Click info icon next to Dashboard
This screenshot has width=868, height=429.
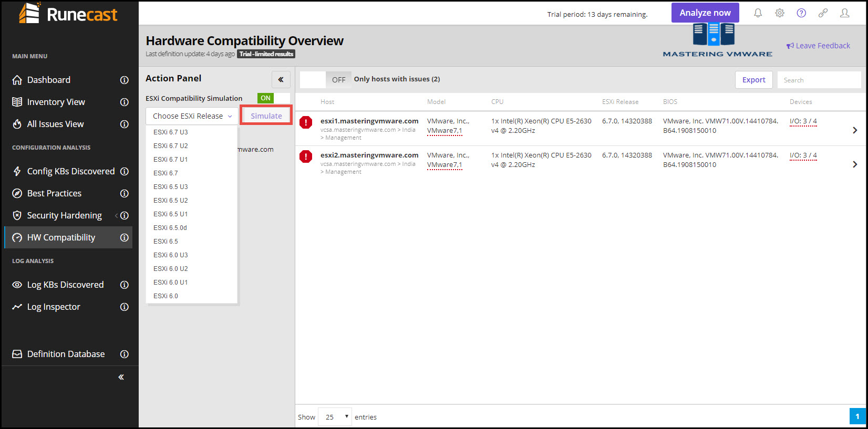pyautogui.click(x=125, y=80)
